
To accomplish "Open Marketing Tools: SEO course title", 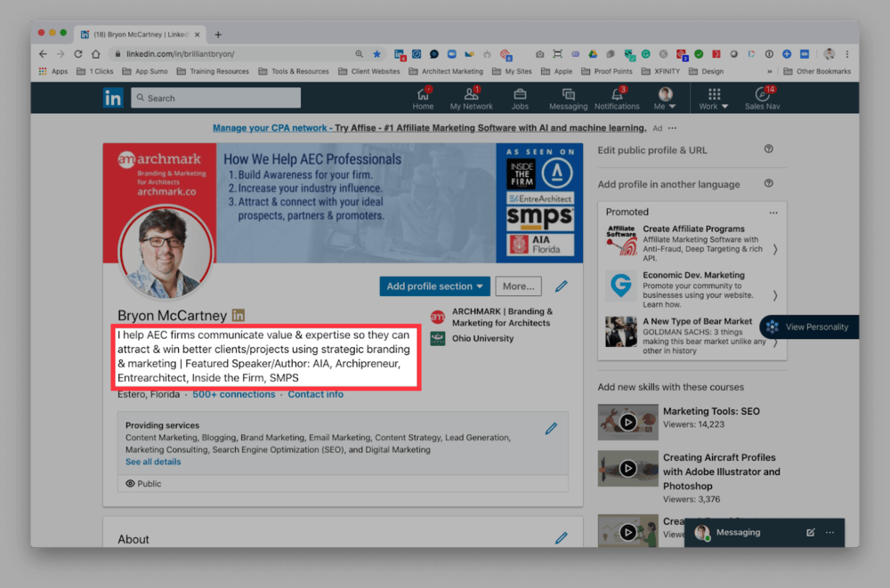I will pos(711,411).
